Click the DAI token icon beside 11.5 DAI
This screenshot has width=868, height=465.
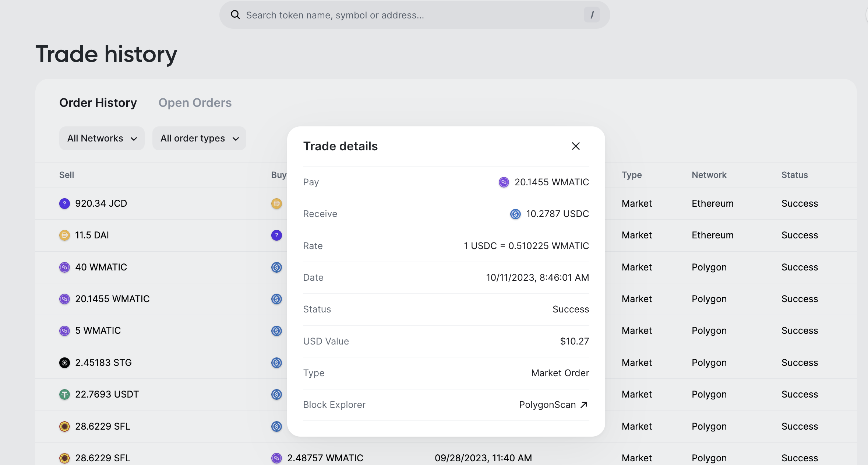point(64,235)
